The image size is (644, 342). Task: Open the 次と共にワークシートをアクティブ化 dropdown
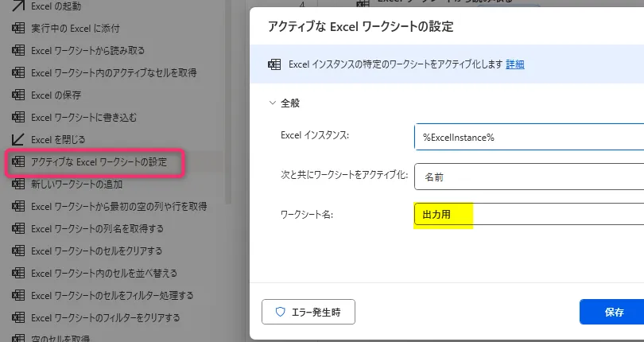[529, 177]
